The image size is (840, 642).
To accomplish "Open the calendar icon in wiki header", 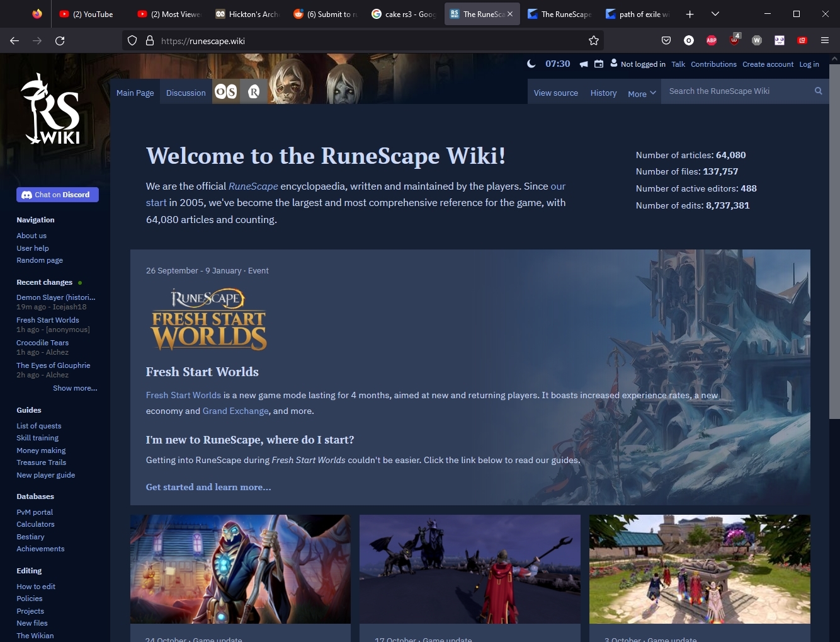I will [x=599, y=64].
